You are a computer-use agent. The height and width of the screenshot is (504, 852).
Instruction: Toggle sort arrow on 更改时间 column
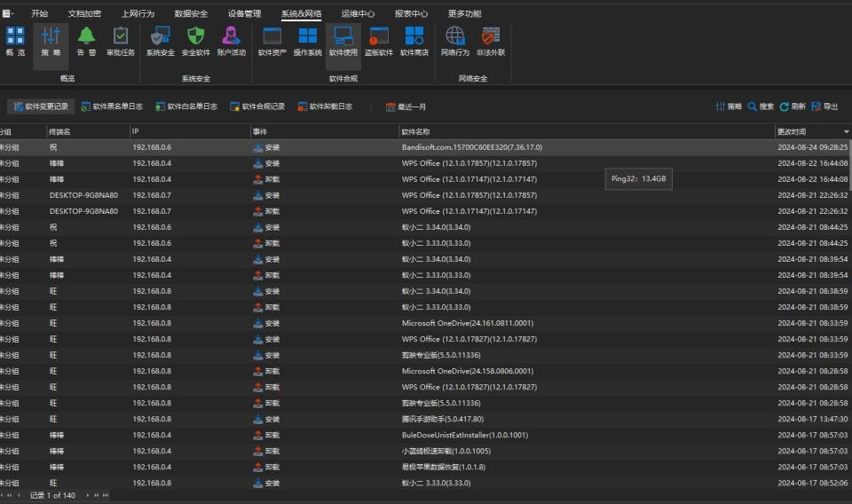pyautogui.click(x=846, y=132)
